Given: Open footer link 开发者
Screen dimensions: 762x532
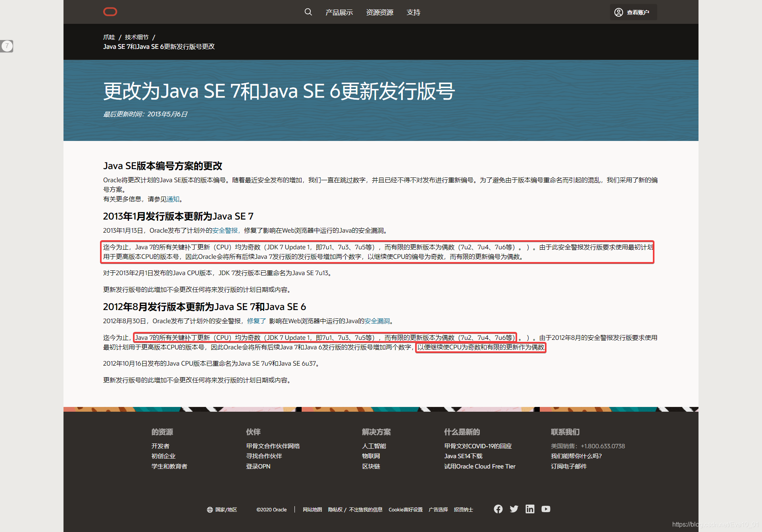Looking at the screenshot, I should tap(160, 446).
